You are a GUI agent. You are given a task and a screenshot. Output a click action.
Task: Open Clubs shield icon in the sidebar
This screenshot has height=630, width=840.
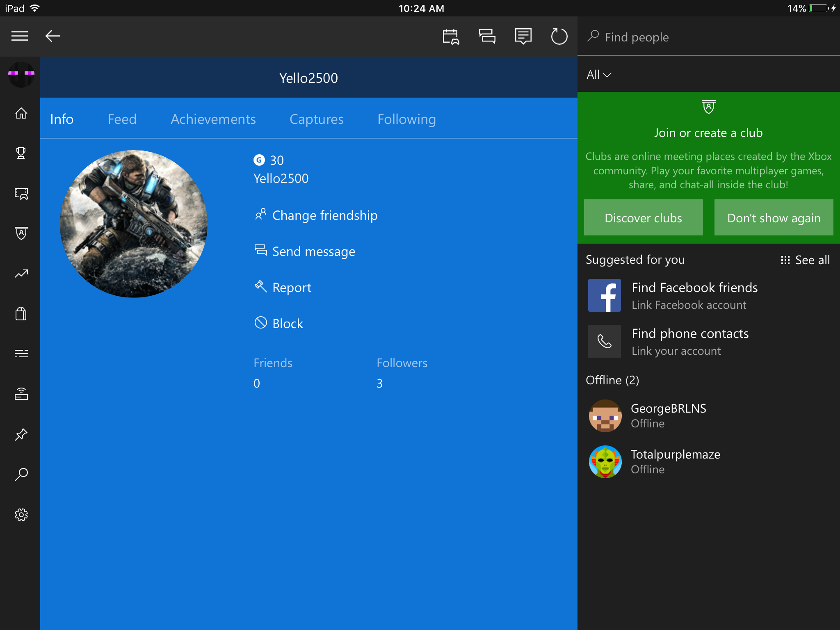(21, 233)
